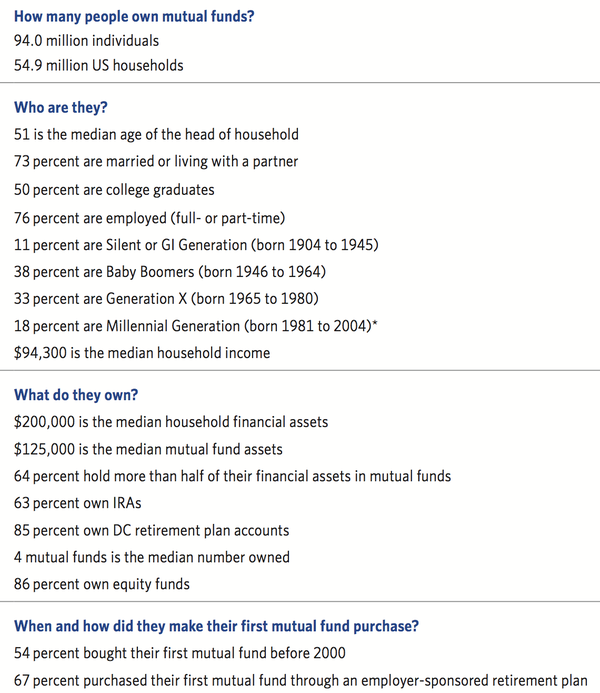Click the 'How many people own mutual funds?' heading
600x693 pixels.
(x=134, y=16)
